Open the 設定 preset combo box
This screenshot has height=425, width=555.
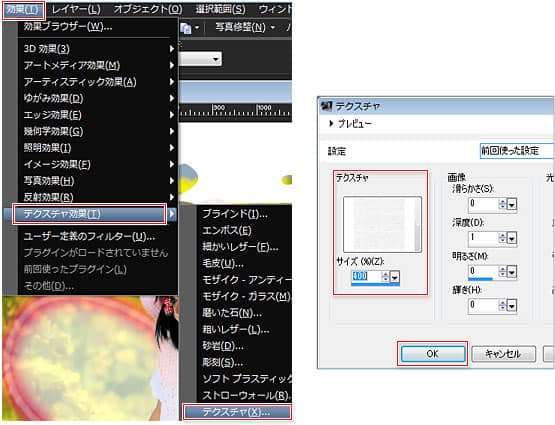pos(516,151)
